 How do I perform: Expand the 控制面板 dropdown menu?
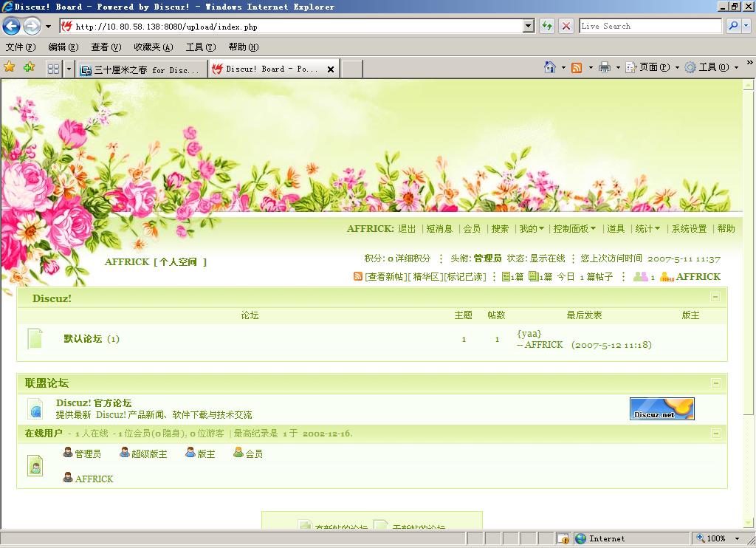pos(593,229)
